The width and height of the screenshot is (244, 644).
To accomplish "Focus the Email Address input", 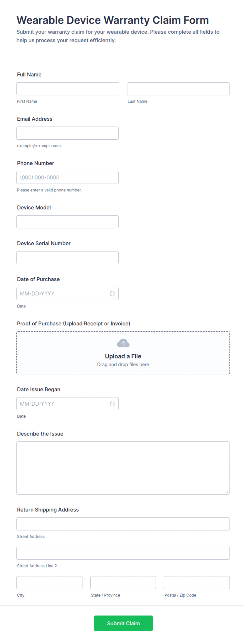I will point(67,133).
